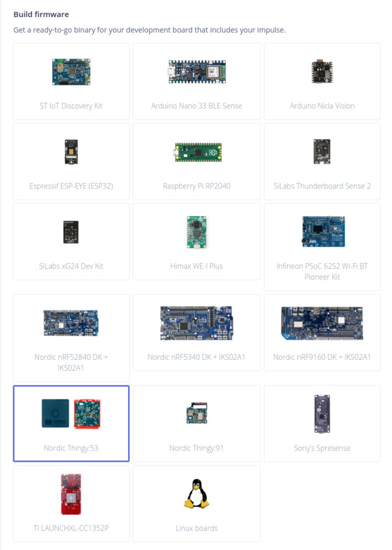
Task: Pick the SiLabs xG24 Dev Kit
Action: [x=71, y=241]
